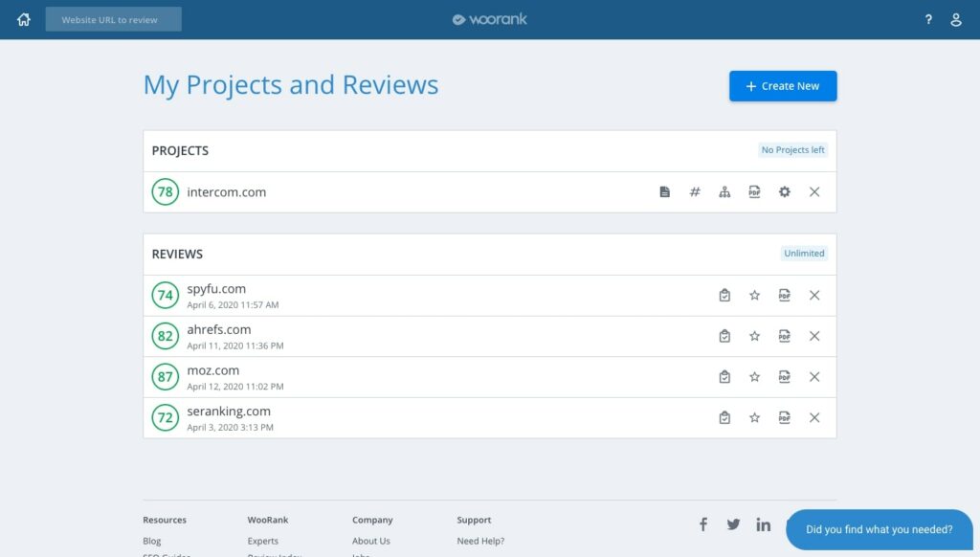
Task: Visit WooRank LinkedIn page icon
Action: point(763,524)
